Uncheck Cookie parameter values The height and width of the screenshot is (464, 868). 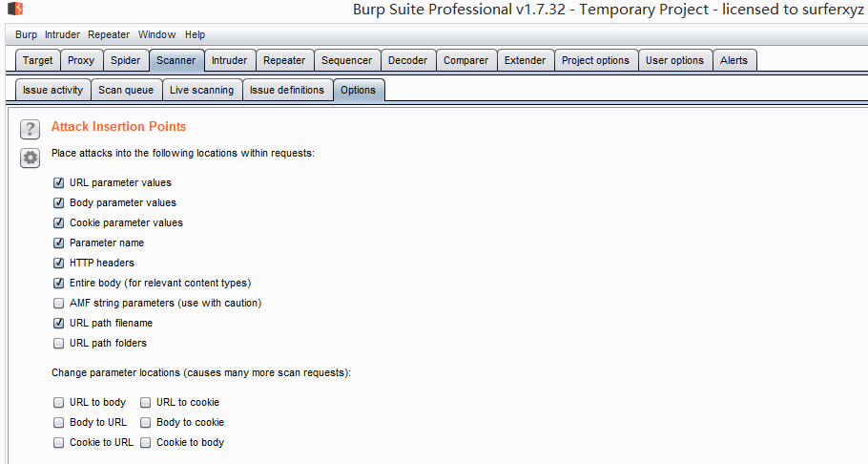coord(59,222)
